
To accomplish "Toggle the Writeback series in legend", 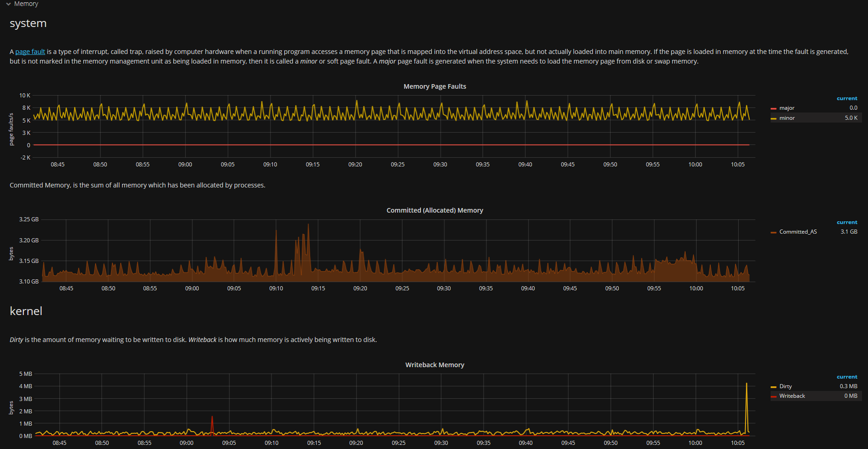I will click(x=792, y=396).
